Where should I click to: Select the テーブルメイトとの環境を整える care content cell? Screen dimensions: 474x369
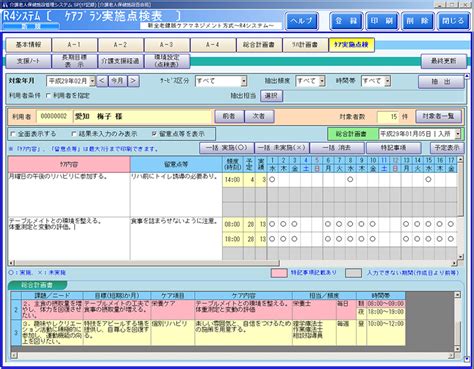click(69, 239)
